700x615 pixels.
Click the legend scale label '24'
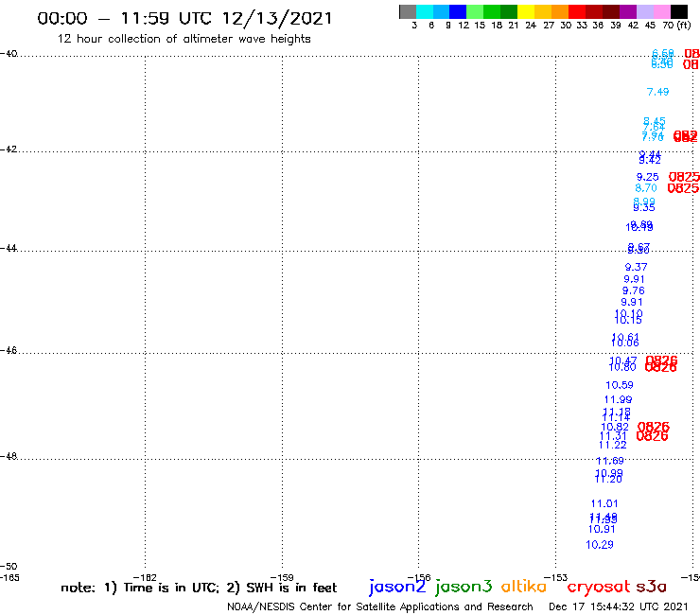click(x=531, y=26)
